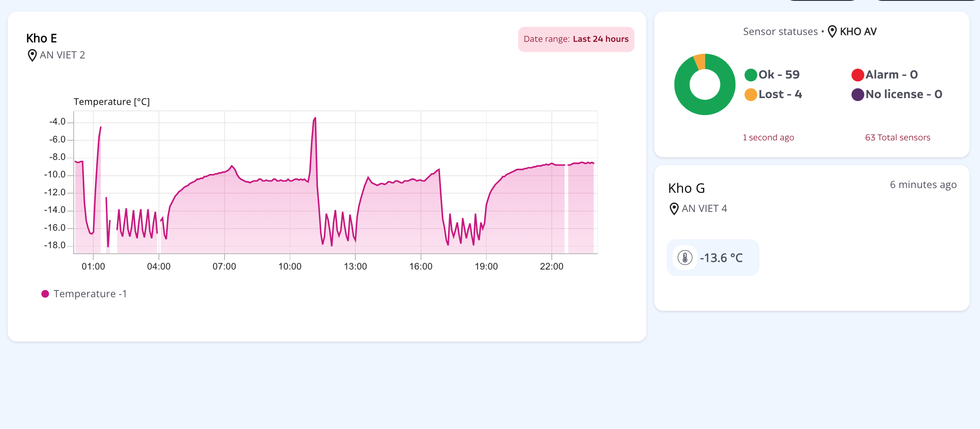Open the Date range Last 24 hours selector
The width and height of the screenshot is (980, 429).
(x=576, y=39)
